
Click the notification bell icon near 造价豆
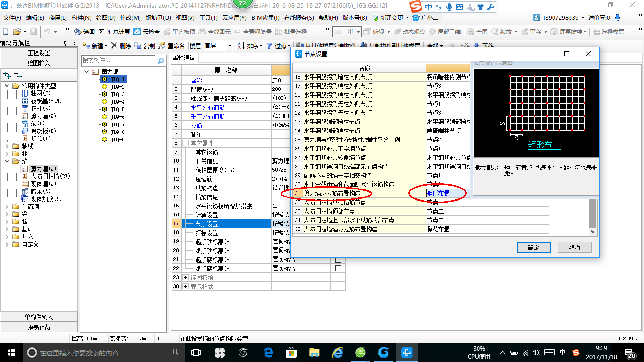618,17
